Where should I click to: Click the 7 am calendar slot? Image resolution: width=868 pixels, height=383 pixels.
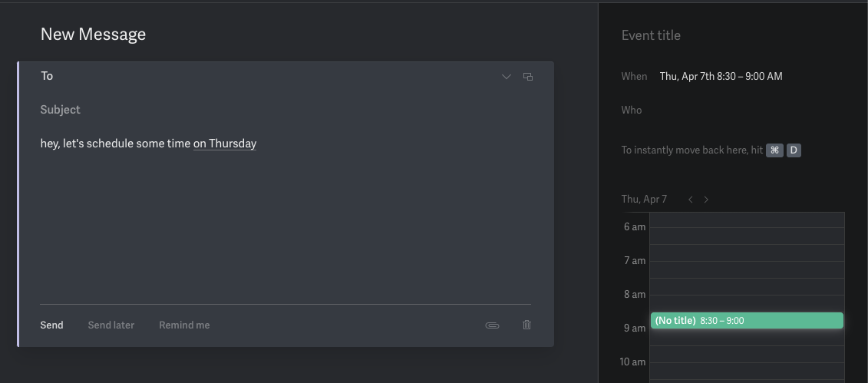746,262
